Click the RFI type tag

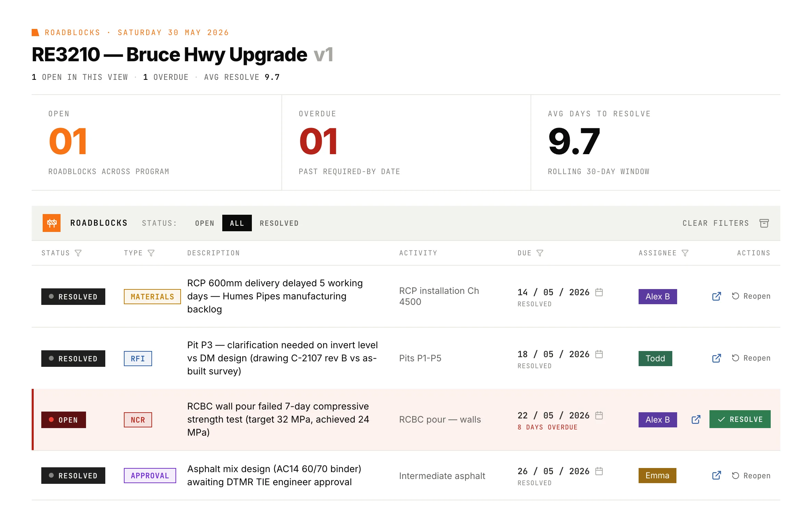tap(138, 359)
